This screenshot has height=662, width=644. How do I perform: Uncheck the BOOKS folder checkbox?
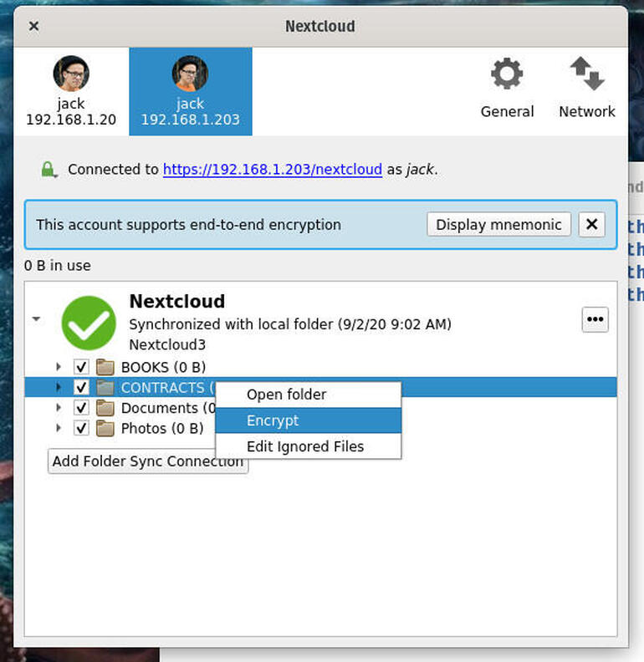pos(81,367)
